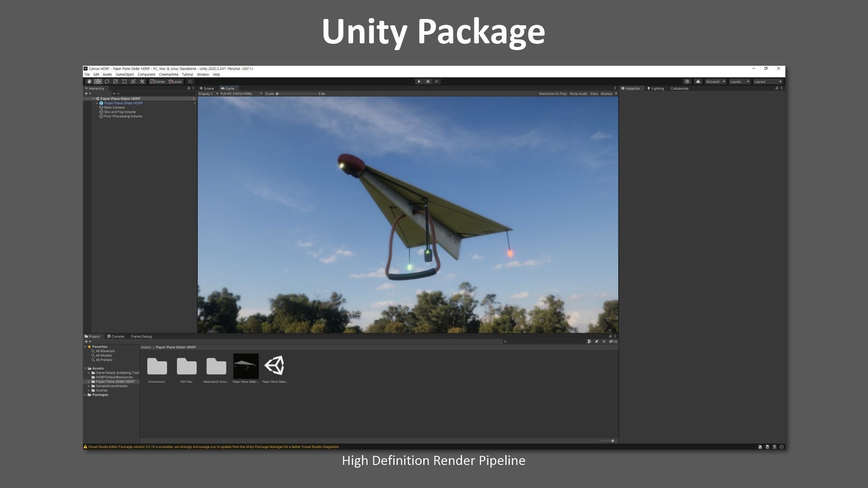
Task: Open Project panel options menu
Action: pos(615,336)
